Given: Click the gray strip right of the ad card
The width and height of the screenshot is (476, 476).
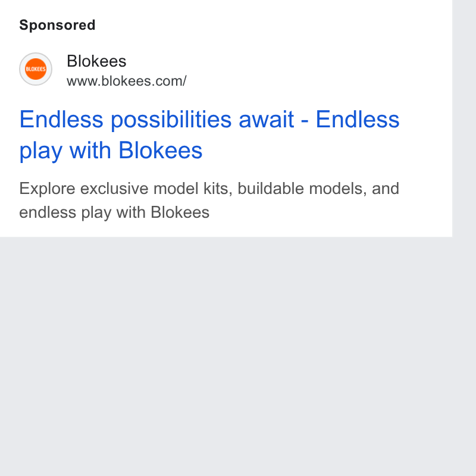Looking at the screenshot, I should (464, 118).
